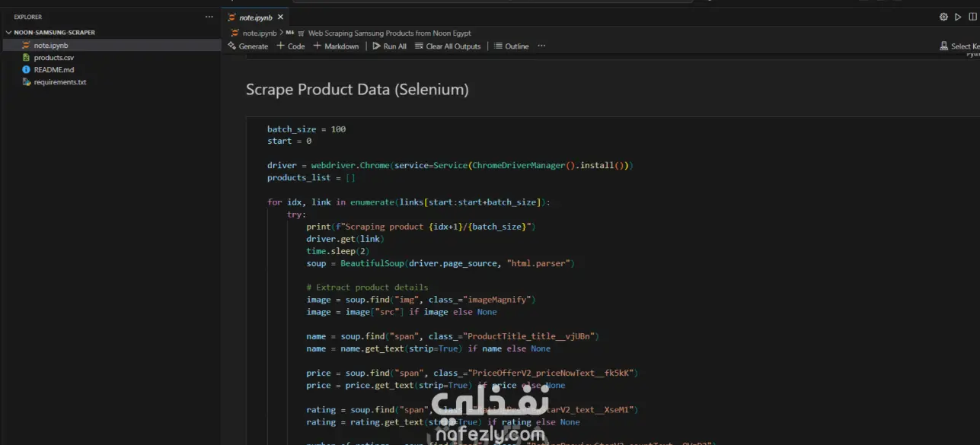Click the run triangle icon beside the gear

tap(958, 17)
